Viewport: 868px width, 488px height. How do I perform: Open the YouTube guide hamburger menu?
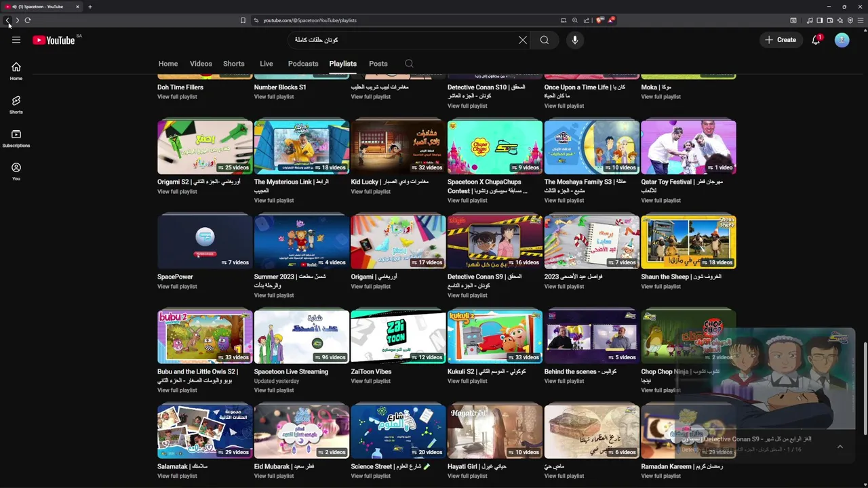(x=16, y=40)
